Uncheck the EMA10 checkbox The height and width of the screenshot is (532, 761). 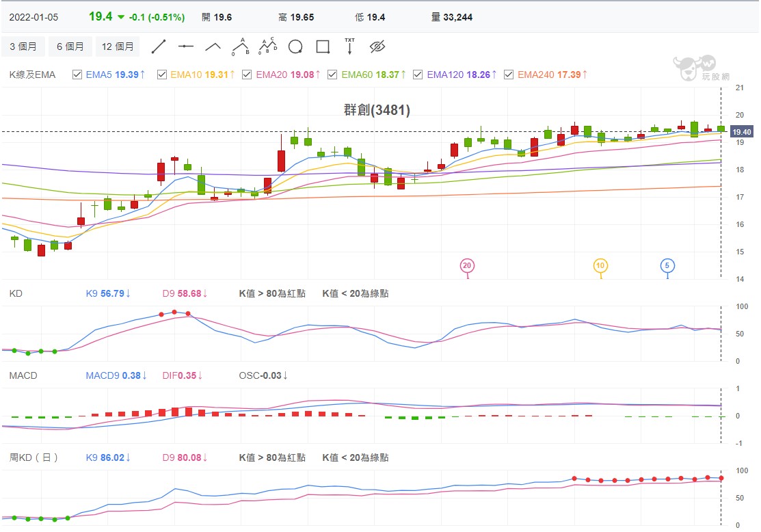[x=162, y=75]
